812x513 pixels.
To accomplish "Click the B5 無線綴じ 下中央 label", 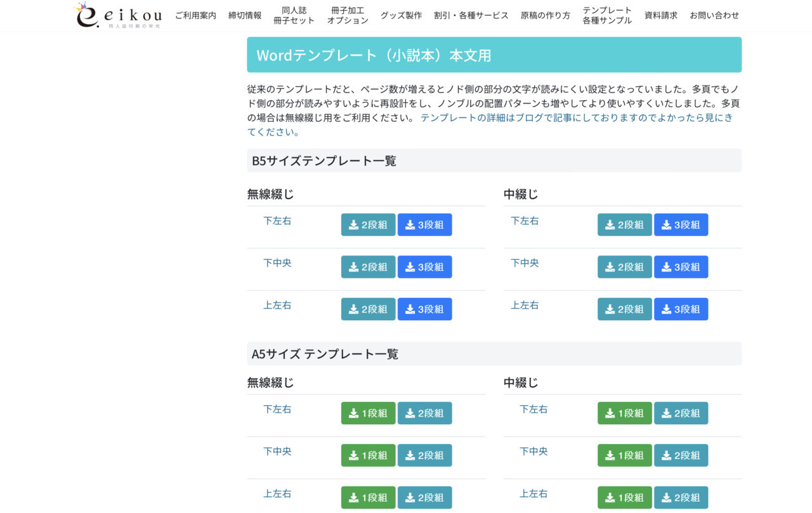I will pos(277,263).
